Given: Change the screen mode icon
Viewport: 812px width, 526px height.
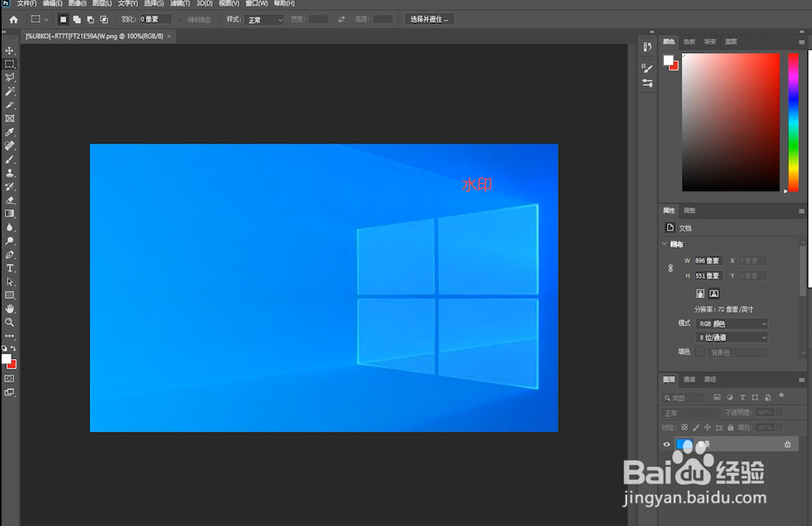Looking at the screenshot, I should tap(9, 393).
